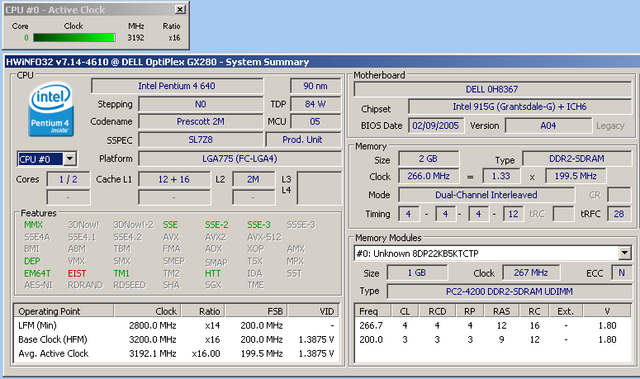Viewport: 640px width, 379px height.
Task: Click the module Clock 267 MHz field
Action: 531,273
